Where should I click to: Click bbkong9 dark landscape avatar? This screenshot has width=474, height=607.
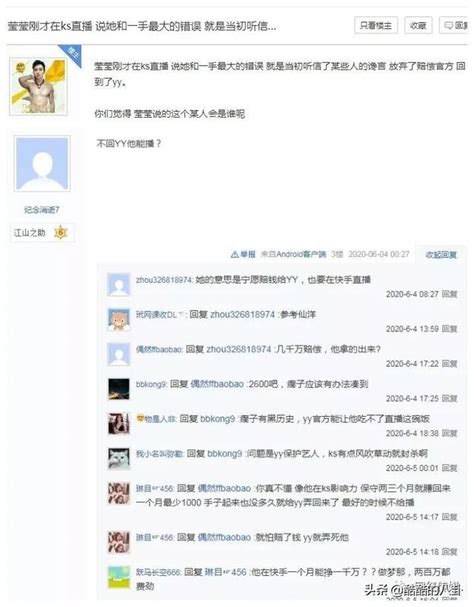[119, 389]
